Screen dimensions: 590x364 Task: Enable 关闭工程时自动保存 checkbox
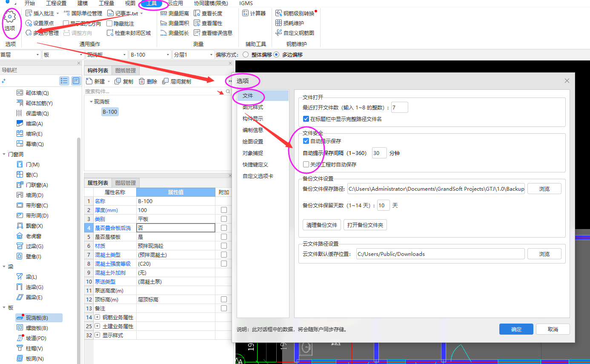coord(306,164)
